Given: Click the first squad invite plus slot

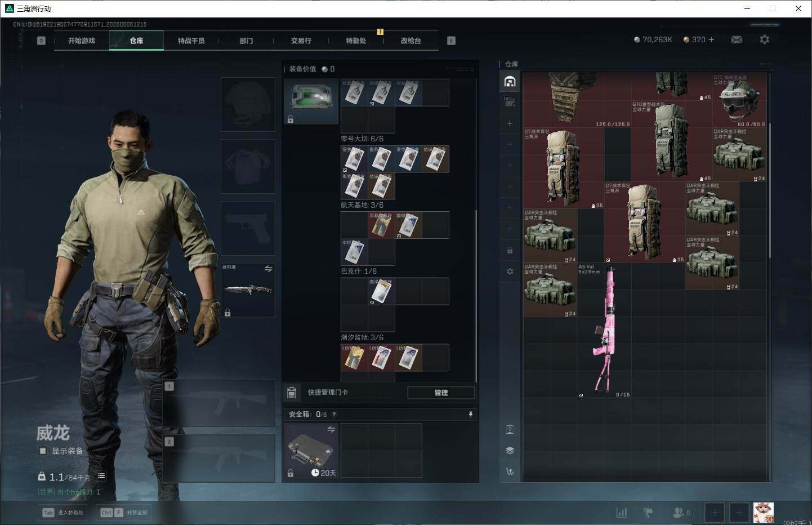Looking at the screenshot, I should [715, 513].
